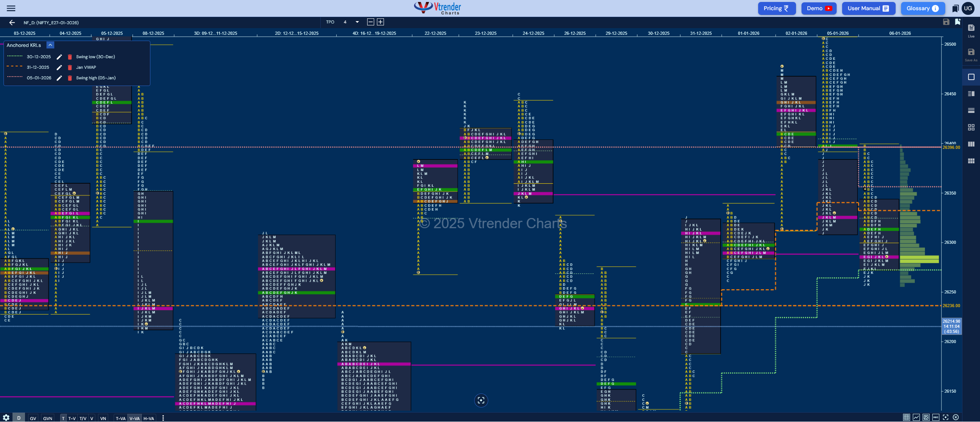Open the User Manual link
980x422 pixels.
[868, 8]
